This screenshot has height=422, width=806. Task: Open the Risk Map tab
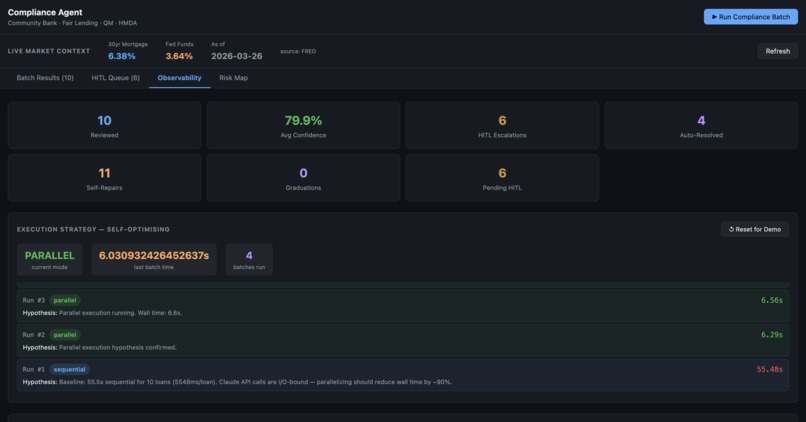pos(233,78)
